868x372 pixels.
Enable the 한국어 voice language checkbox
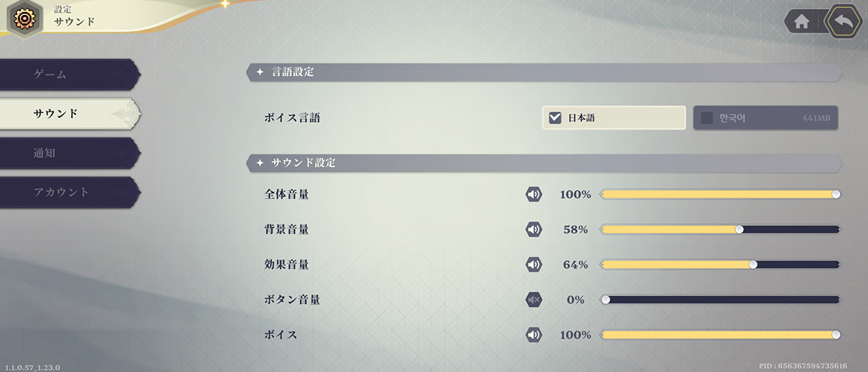707,118
